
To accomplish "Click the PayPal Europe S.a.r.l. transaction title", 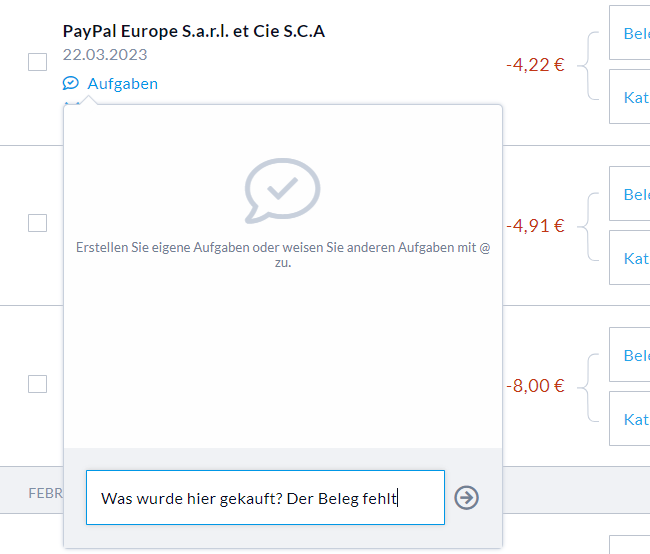I will coord(193,31).
